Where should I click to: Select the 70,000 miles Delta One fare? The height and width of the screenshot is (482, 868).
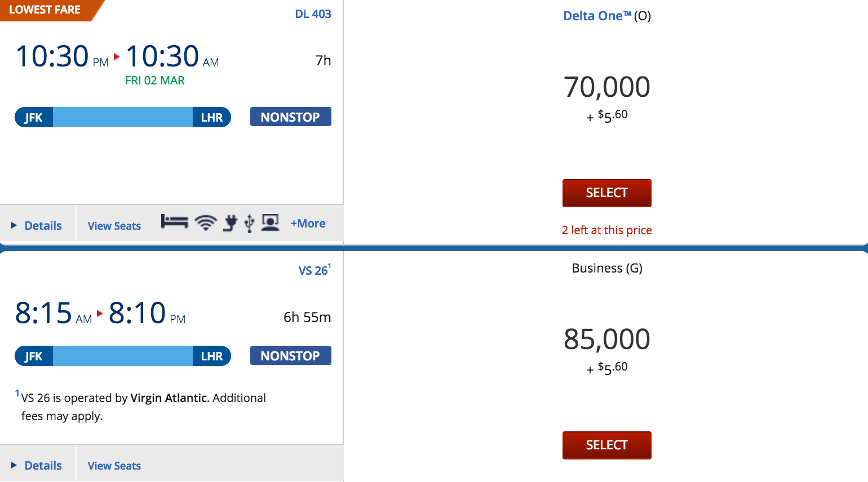pyautogui.click(x=606, y=193)
